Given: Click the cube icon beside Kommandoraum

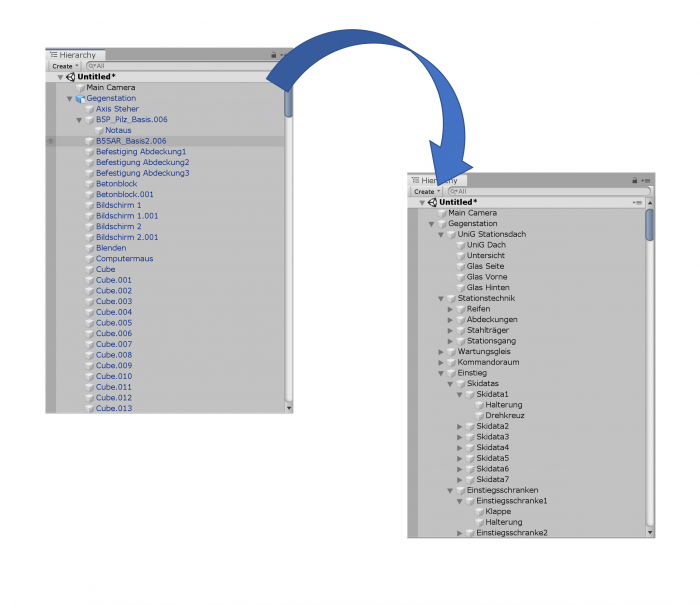Looking at the screenshot, I should [x=451, y=362].
